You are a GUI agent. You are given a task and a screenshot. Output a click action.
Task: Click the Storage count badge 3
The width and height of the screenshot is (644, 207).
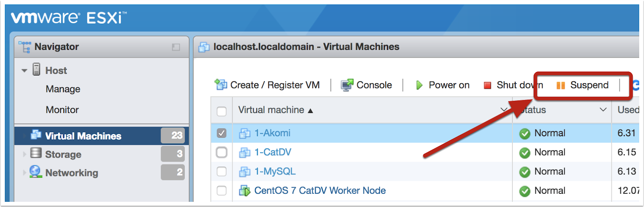(x=173, y=154)
